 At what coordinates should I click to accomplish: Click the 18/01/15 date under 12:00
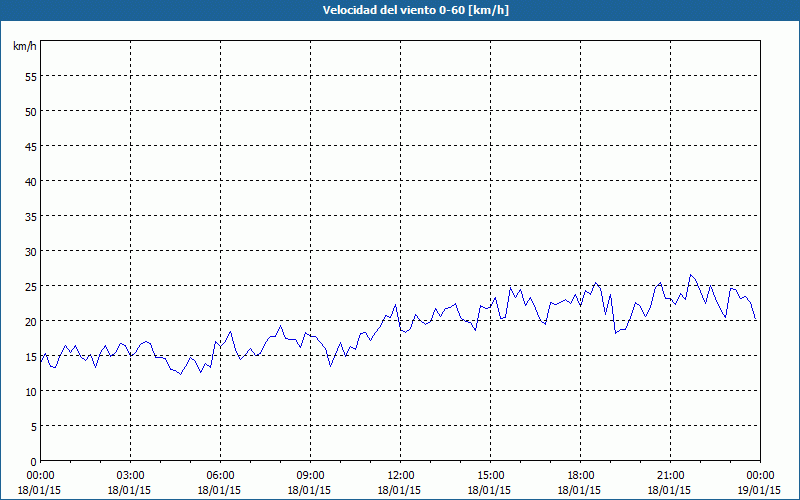(x=399, y=490)
